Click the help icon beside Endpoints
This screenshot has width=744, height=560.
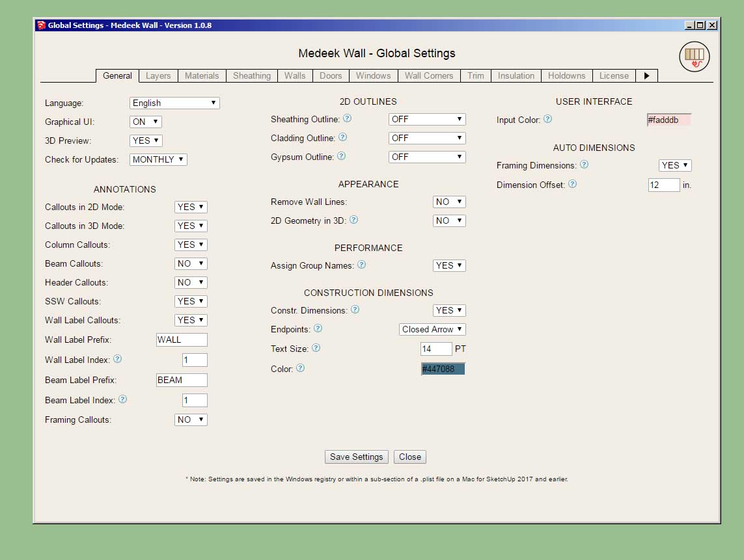tap(318, 328)
